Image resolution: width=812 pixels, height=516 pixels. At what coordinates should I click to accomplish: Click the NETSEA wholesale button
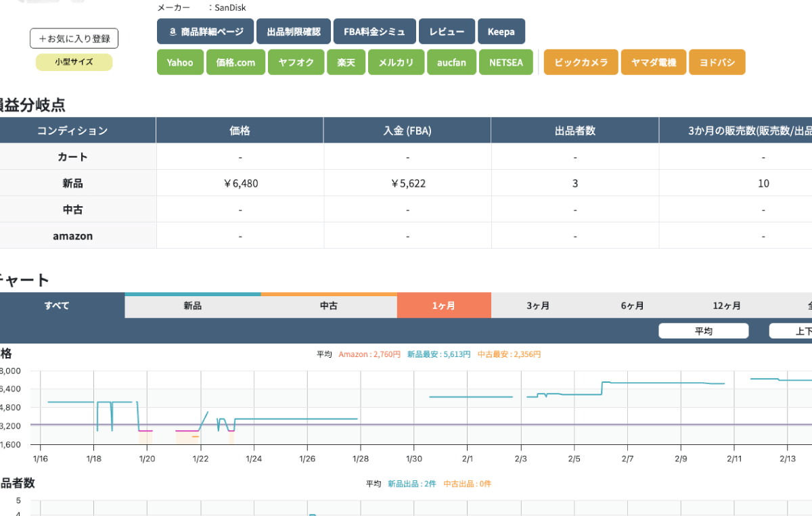(506, 62)
